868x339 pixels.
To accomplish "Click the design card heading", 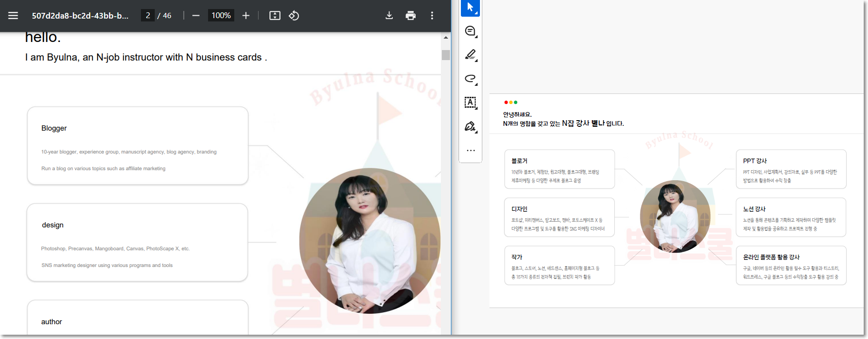I will click(x=53, y=225).
